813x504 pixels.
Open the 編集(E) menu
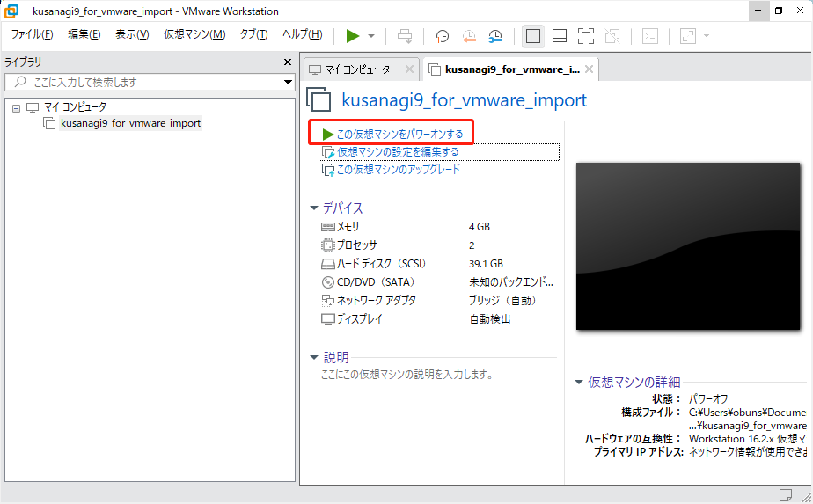coord(84,34)
